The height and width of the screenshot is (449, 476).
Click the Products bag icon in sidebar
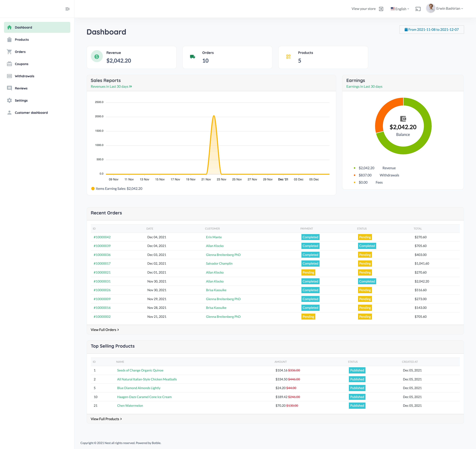coord(9,40)
